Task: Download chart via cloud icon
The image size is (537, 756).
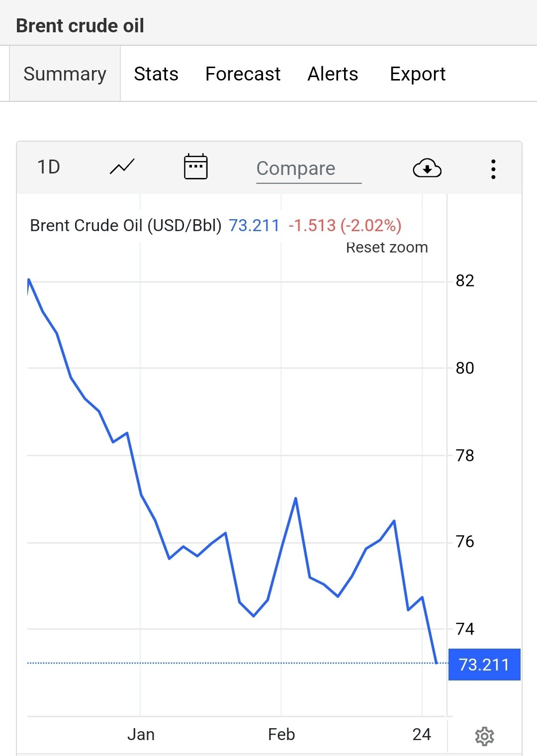Action: click(427, 168)
